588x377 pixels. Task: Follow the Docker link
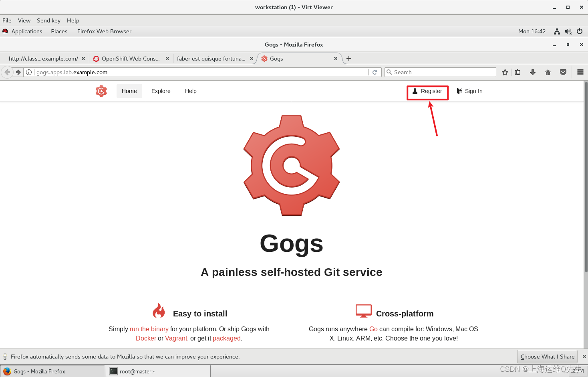[146, 338]
